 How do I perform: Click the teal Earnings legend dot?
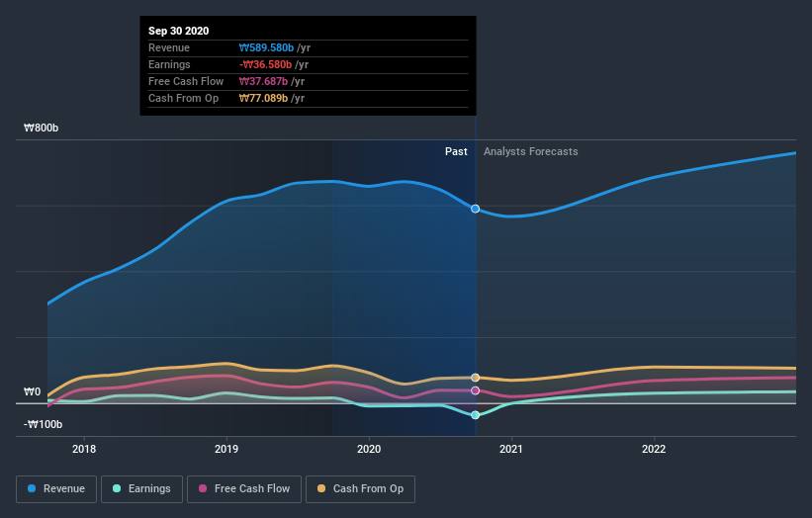tap(117, 488)
